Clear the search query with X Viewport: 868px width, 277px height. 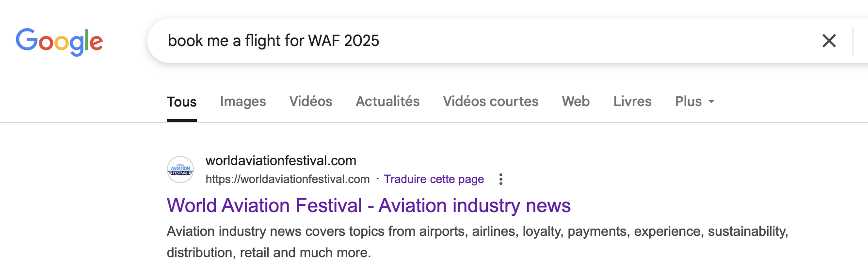tap(829, 41)
